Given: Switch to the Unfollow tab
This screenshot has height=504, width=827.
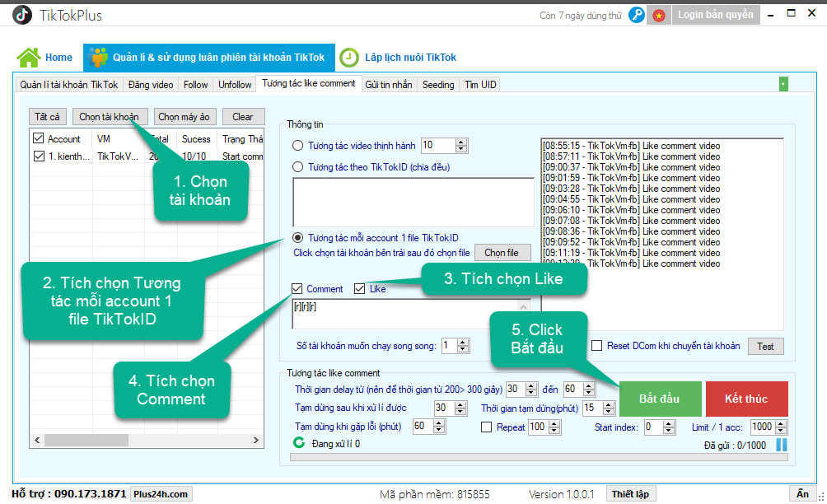Looking at the screenshot, I should 235,84.
